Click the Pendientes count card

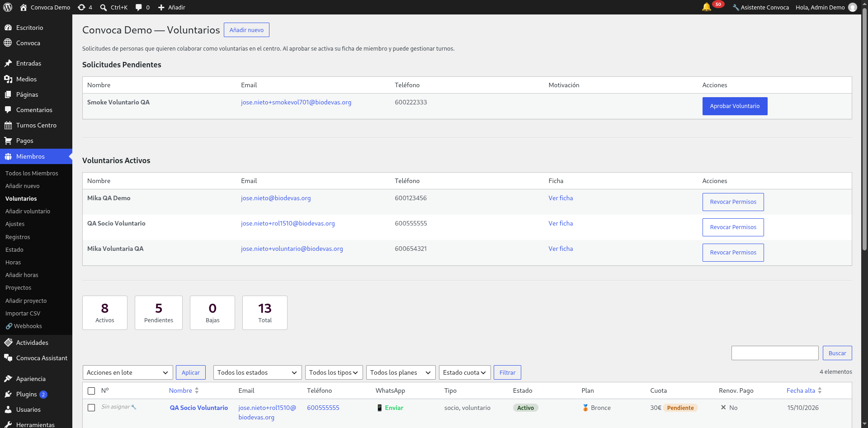(159, 313)
